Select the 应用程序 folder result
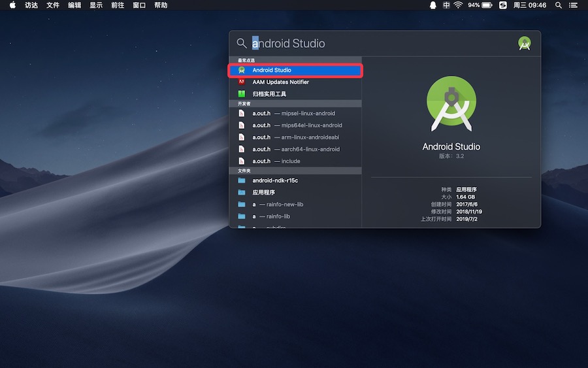The image size is (588, 368). click(x=295, y=192)
